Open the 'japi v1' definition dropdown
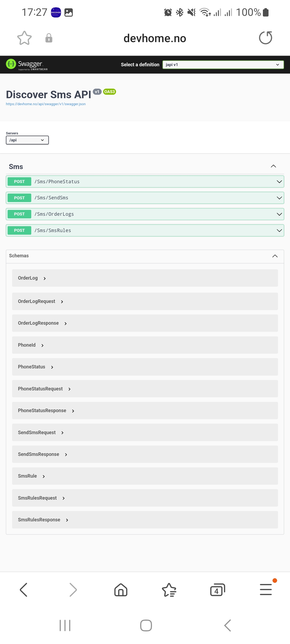The width and height of the screenshot is (290, 644). tap(223, 65)
